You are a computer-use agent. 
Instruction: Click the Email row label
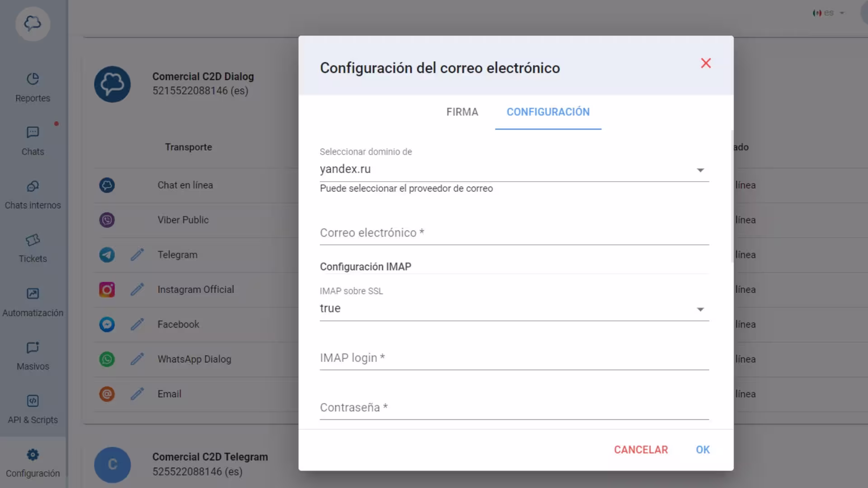tap(169, 394)
